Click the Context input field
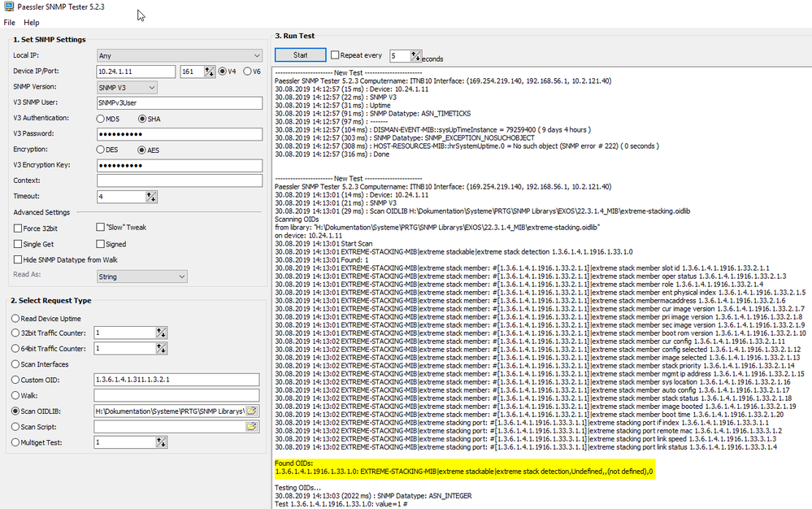 pyautogui.click(x=179, y=181)
